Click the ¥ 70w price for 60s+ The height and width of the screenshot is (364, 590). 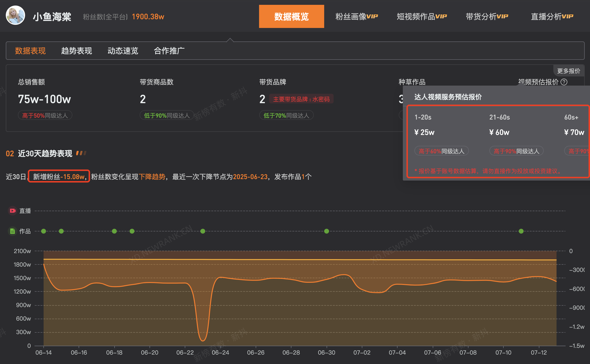coord(574,132)
